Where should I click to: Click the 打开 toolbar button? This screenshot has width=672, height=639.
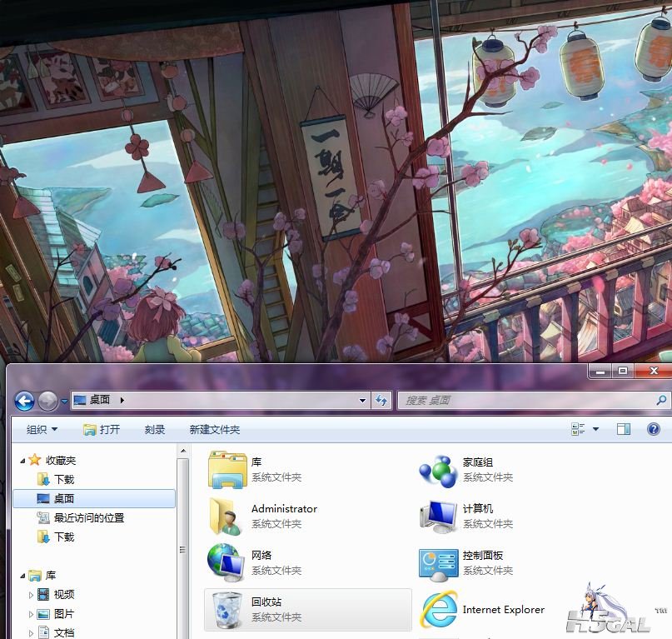coord(102,429)
